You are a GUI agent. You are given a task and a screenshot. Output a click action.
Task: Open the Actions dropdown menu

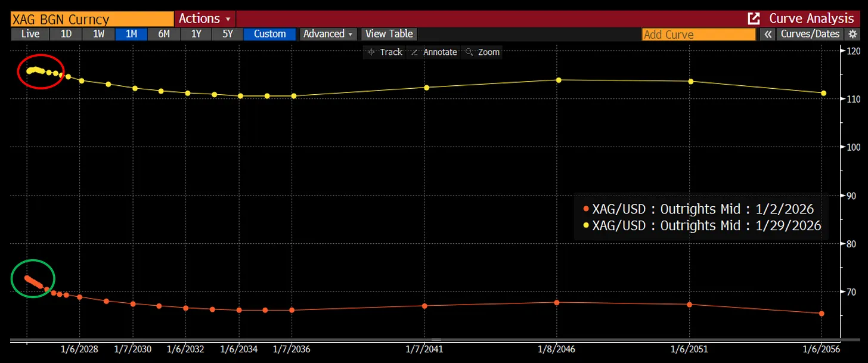[204, 18]
